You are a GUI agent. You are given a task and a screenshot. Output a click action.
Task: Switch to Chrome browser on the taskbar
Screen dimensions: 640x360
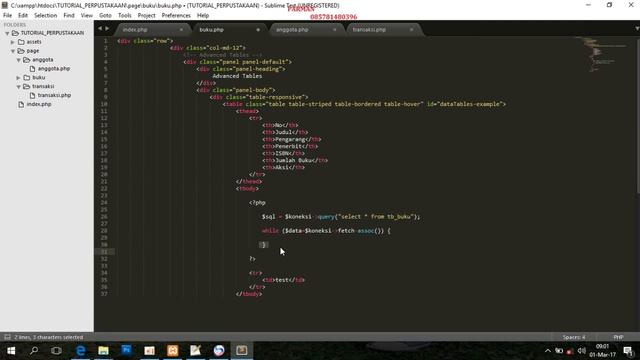click(219, 351)
